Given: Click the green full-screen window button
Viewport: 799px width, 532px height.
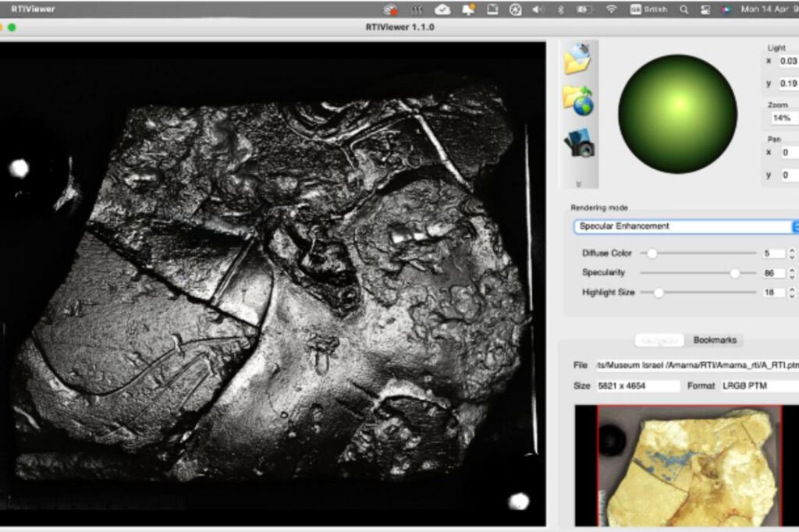Looking at the screenshot, I should click(x=12, y=27).
